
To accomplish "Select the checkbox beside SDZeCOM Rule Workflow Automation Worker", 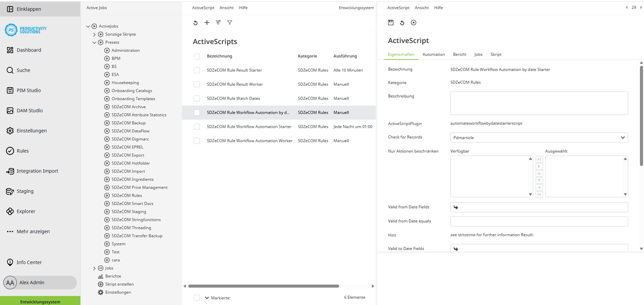I will pyautogui.click(x=197, y=140).
